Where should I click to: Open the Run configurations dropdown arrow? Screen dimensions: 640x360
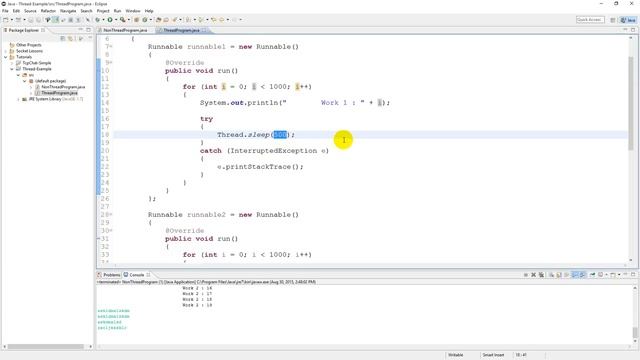[116, 20]
